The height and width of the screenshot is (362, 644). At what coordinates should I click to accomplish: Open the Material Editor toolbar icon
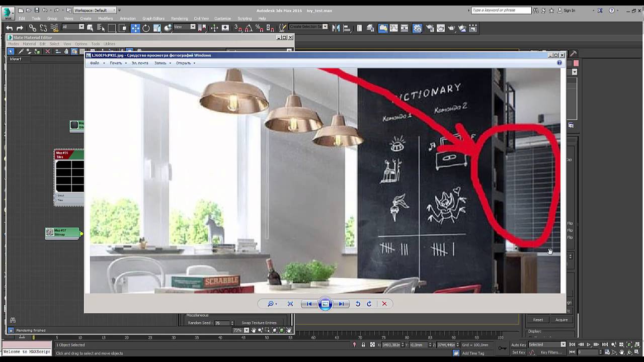(418, 28)
